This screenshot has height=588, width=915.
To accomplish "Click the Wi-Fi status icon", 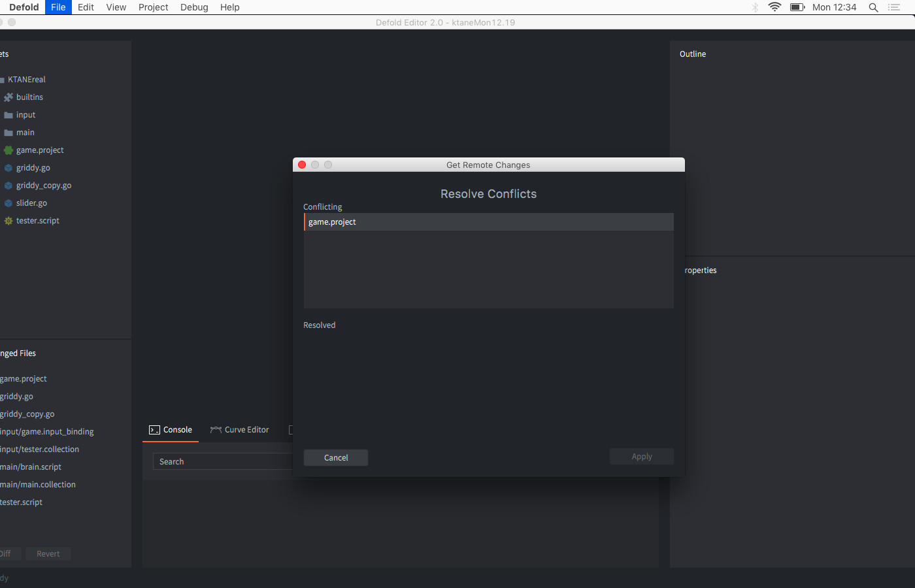I will [x=774, y=7].
